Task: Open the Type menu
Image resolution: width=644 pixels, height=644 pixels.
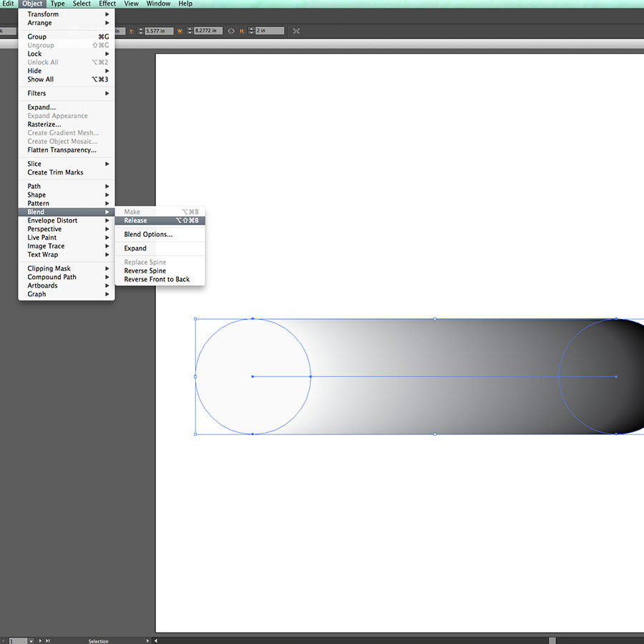Action: [x=57, y=4]
